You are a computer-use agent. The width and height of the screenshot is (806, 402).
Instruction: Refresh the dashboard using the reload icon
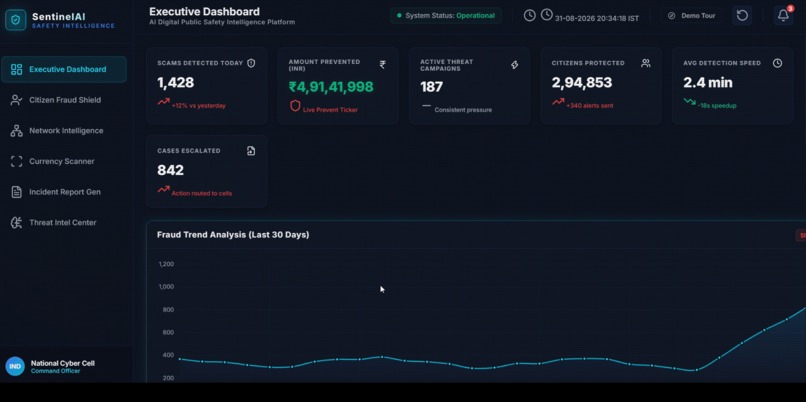742,15
